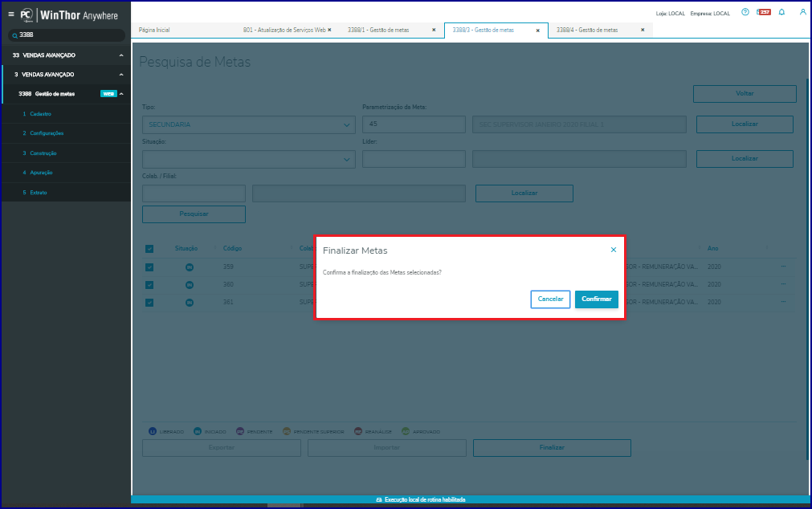Click the Finalizar button at the bottom
This screenshot has height=509, width=812.
[552, 448]
